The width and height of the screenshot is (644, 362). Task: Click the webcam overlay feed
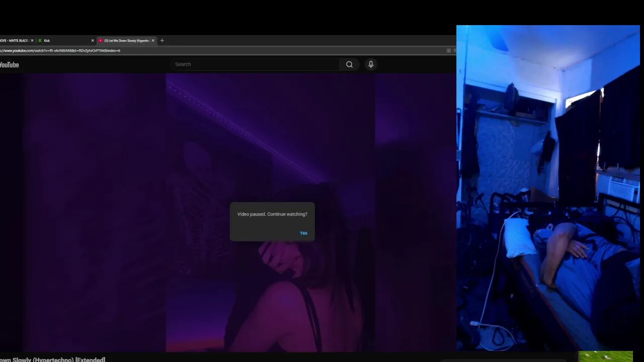tap(548, 188)
